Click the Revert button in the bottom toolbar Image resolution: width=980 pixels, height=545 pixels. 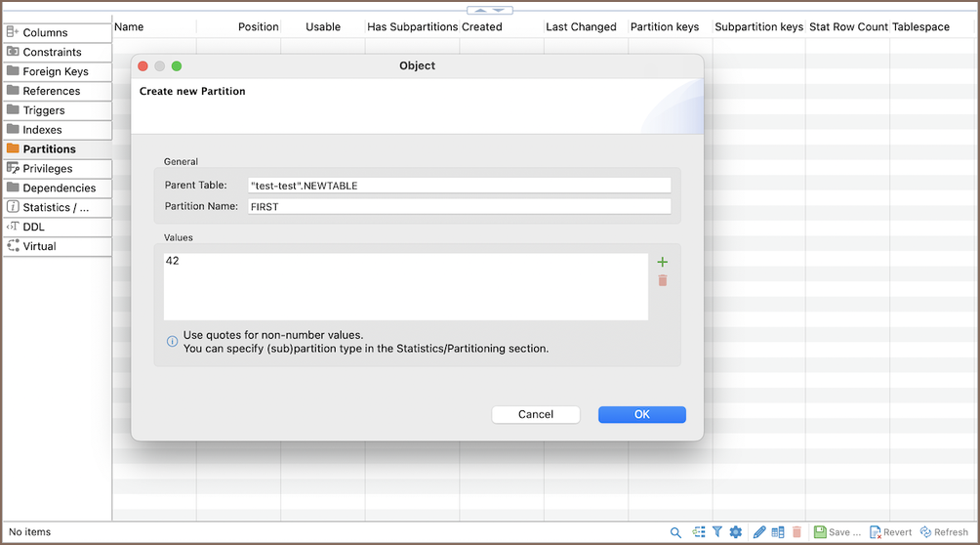[x=890, y=532]
